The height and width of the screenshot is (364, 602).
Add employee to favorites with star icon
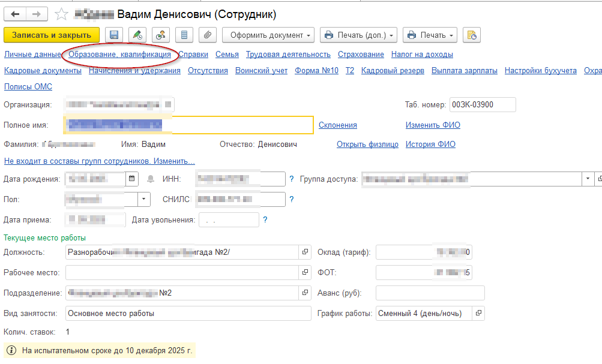[61, 14]
